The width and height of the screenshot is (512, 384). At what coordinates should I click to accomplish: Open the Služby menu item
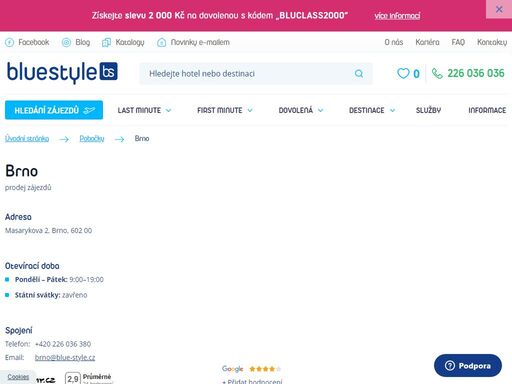[428, 110]
